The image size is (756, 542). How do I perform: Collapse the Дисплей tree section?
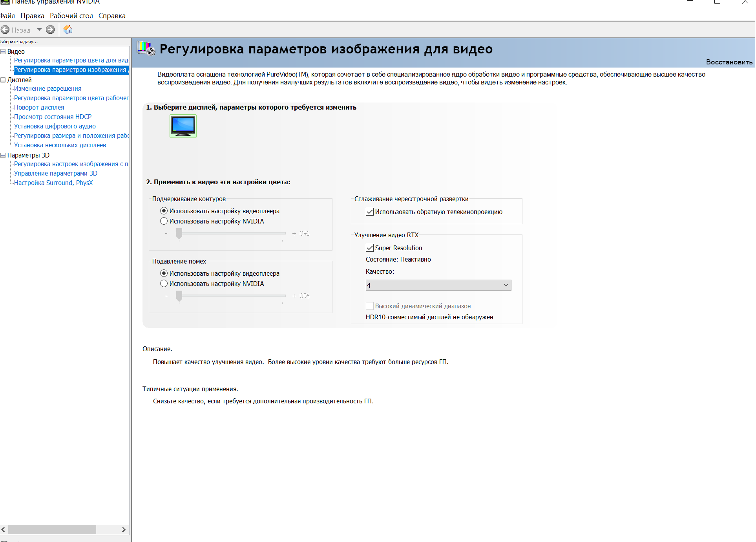point(3,80)
